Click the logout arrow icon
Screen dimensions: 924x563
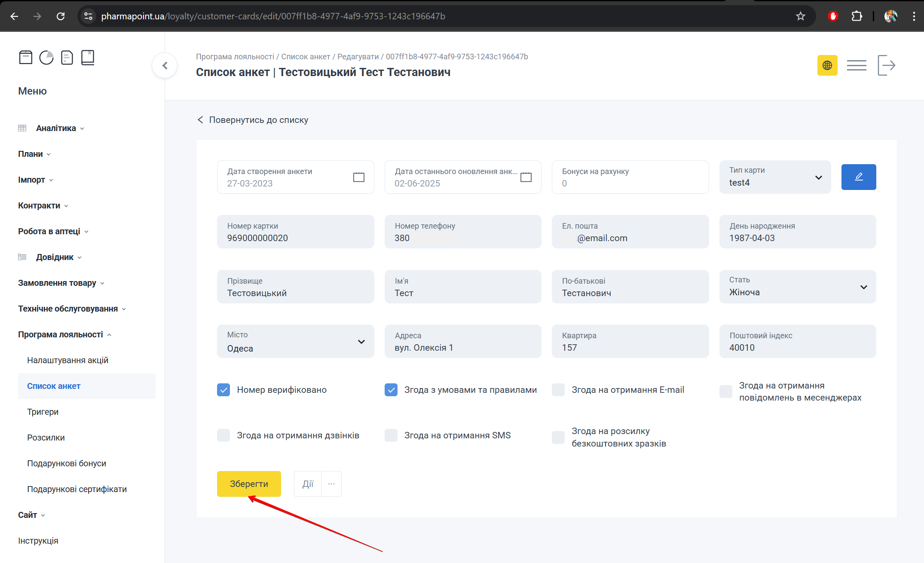pos(887,65)
